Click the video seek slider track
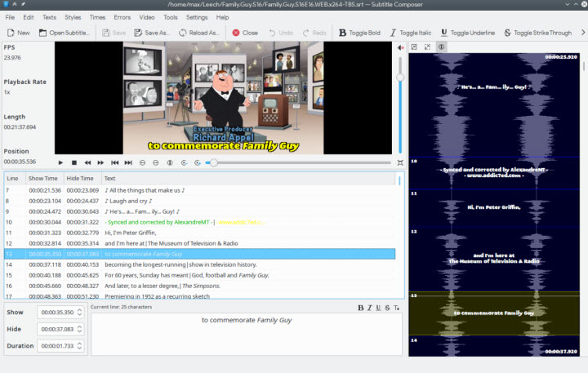 [x=302, y=162]
